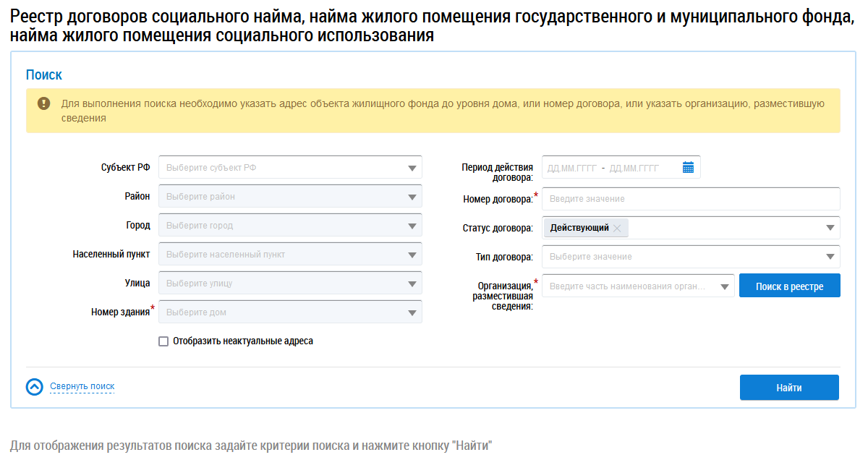The image size is (868, 460).
Task: Open 'Статус договора' dropdown arrow
Action: (830, 228)
